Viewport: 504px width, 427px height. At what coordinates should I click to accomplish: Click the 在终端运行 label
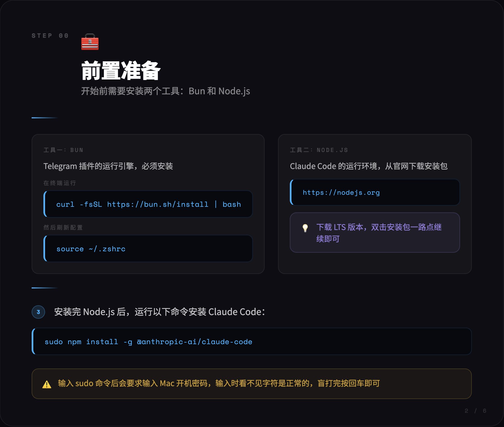coord(60,183)
